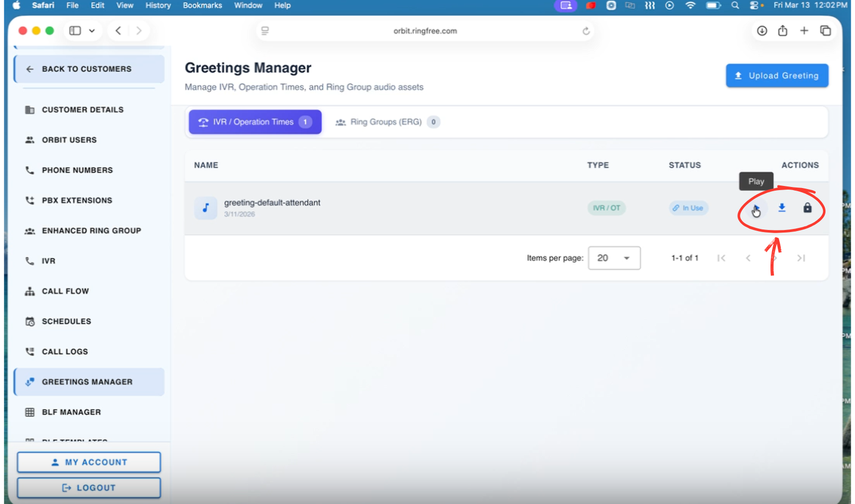Open Call Logs in sidebar
The image size is (855, 504).
tap(65, 352)
